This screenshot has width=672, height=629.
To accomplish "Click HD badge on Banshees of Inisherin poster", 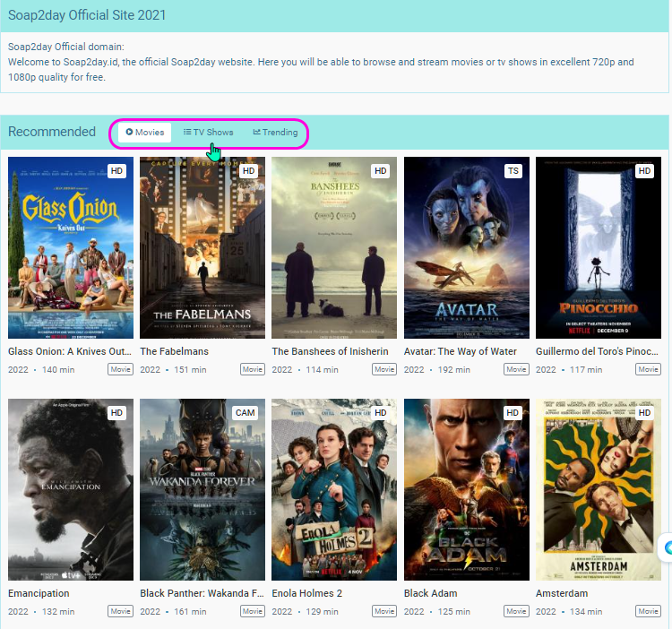I will click(x=381, y=171).
